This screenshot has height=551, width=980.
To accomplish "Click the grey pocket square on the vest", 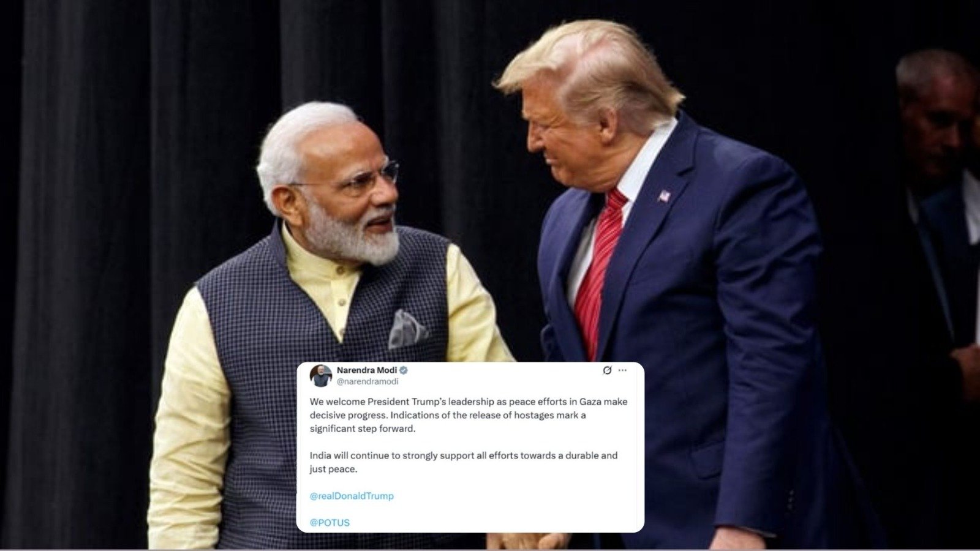I will click(407, 329).
